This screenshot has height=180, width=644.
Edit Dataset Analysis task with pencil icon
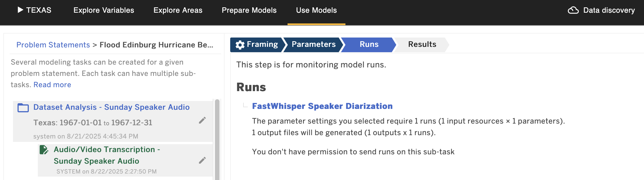[x=202, y=120]
